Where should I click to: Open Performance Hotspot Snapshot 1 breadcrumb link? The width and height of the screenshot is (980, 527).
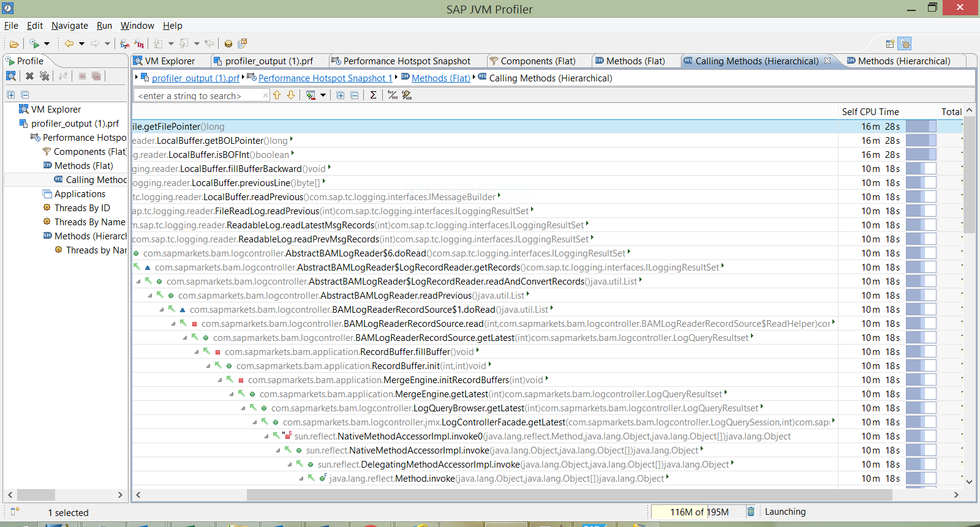click(325, 78)
